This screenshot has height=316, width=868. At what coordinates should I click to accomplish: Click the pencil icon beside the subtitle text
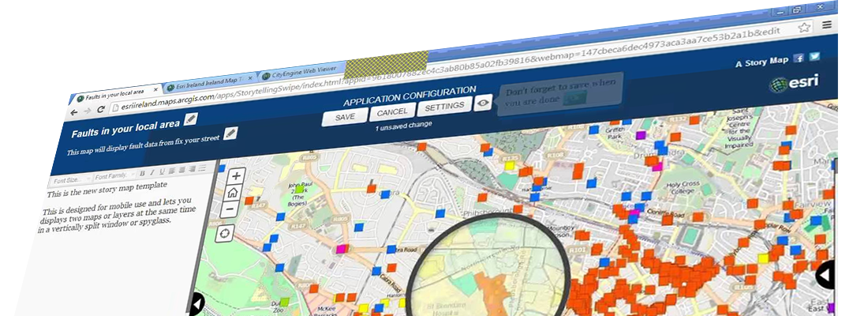coord(230,133)
